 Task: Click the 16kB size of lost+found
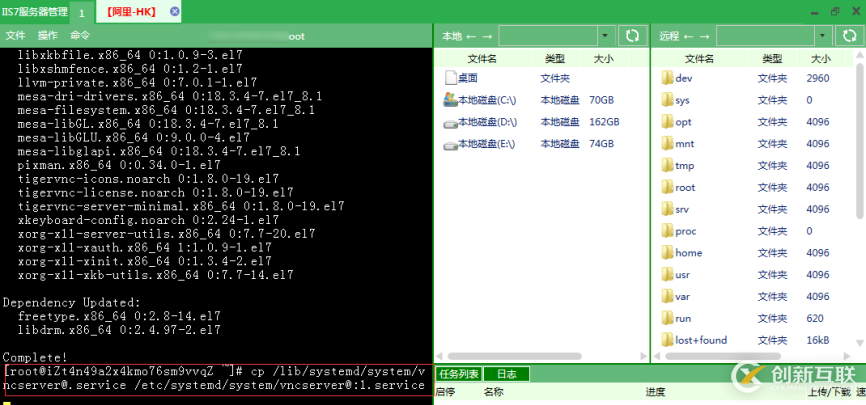pos(817,340)
